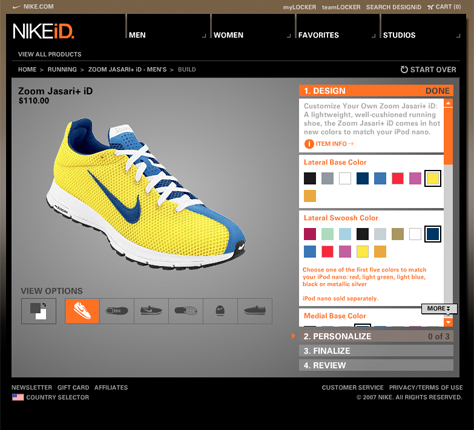
Task: Choose white Lateral Base Color swatch
Action: (x=345, y=178)
